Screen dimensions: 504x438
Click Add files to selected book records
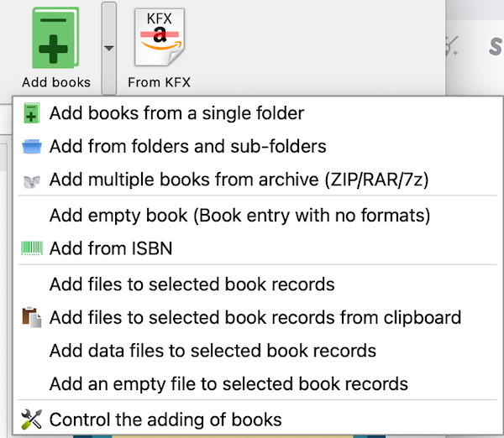click(x=192, y=284)
